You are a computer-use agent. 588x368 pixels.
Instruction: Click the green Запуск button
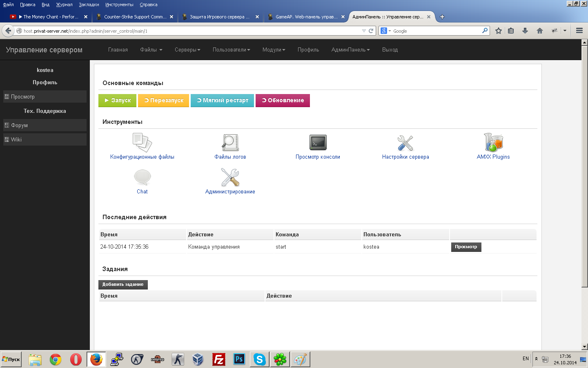point(118,101)
